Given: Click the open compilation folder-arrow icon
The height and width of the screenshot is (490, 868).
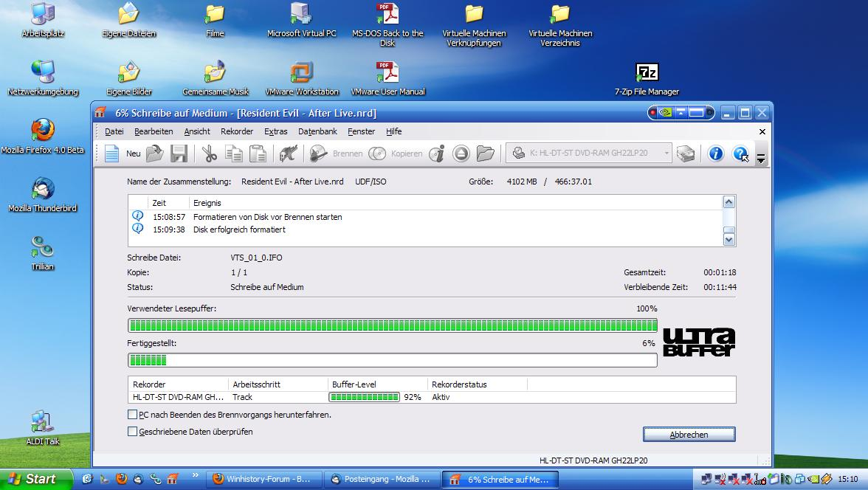Looking at the screenshot, I should [x=154, y=153].
